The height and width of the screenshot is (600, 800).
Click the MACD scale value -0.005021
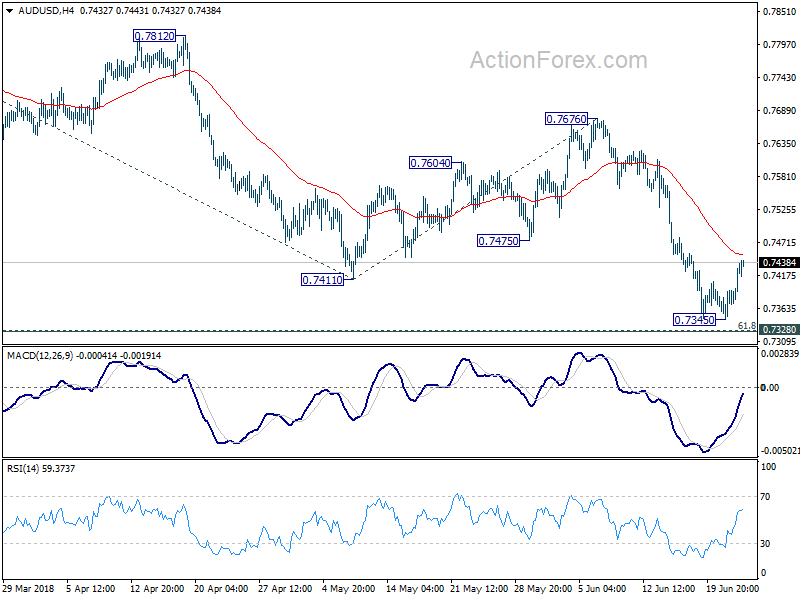[779, 451]
